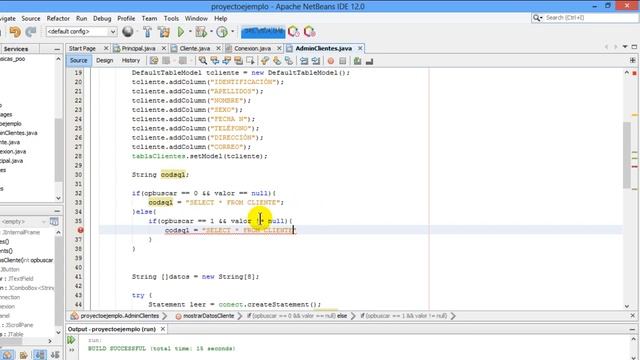Switch to the Start Page tab
This screenshot has height=360, width=640.
pyautogui.click(x=82, y=48)
